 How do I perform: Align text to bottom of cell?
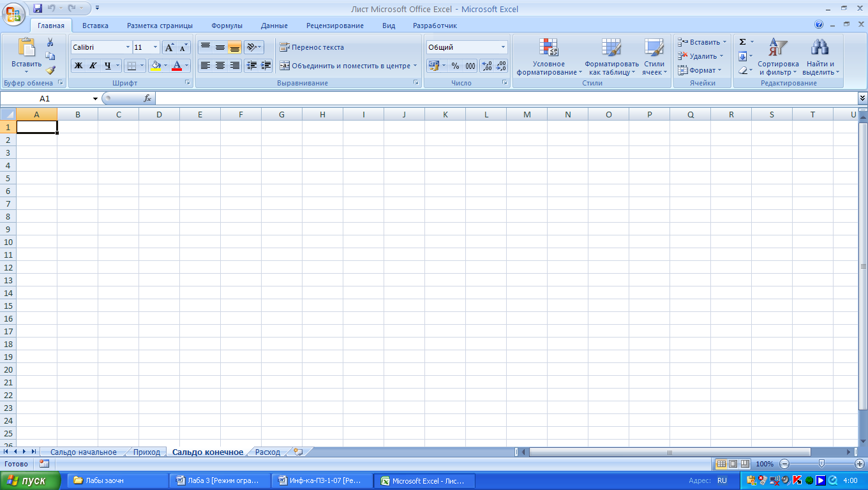[235, 47]
